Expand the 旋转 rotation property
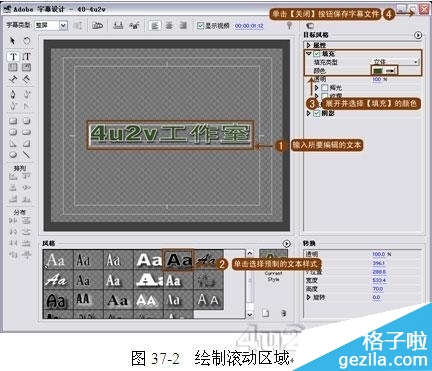Screen dimensions: 432x371 pos(309,297)
